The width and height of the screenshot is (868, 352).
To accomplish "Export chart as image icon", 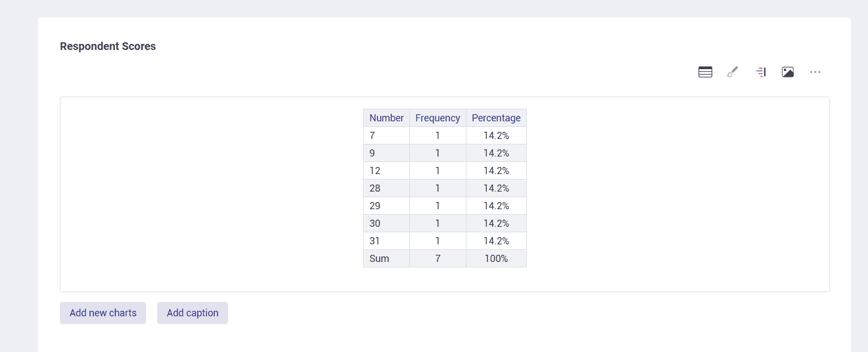I will 788,72.
